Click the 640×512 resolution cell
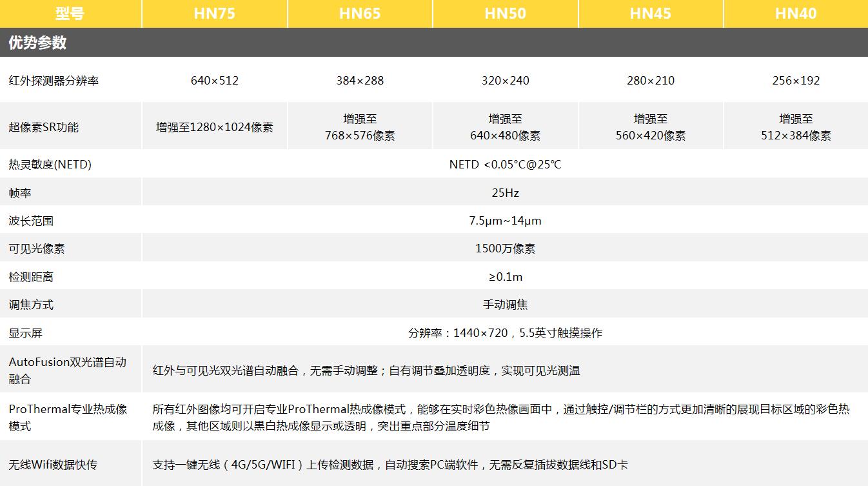The image size is (868, 486). pyautogui.click(x=214, y=81)
